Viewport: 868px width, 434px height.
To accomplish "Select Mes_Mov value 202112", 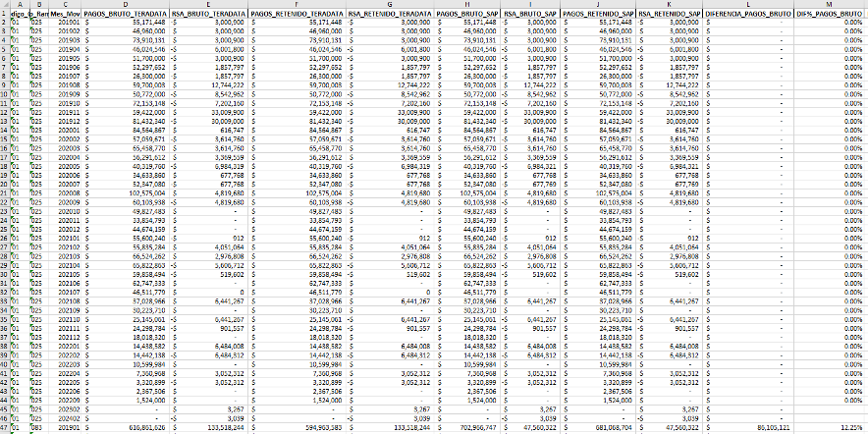I will pos(66,337).
